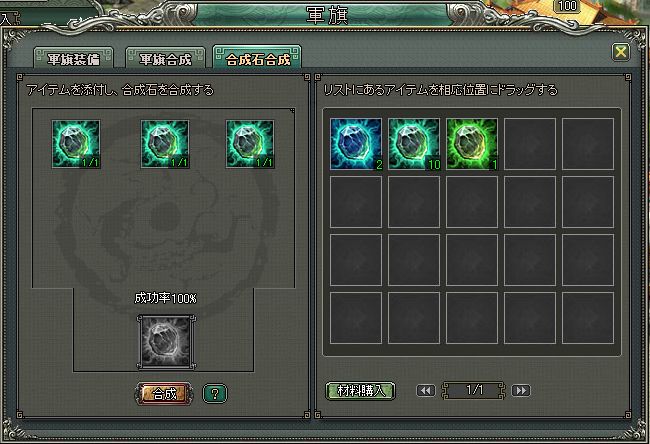Image resolution: width=650 pixels, height=444 pixels.
Task: Go to next inventory page
Action: pos(521,391)
